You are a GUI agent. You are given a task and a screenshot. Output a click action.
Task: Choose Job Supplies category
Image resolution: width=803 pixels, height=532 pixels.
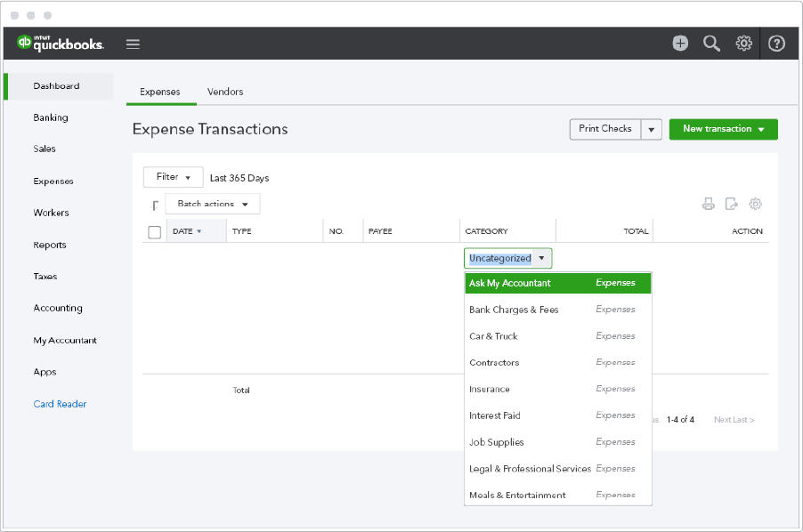[557, 442]
